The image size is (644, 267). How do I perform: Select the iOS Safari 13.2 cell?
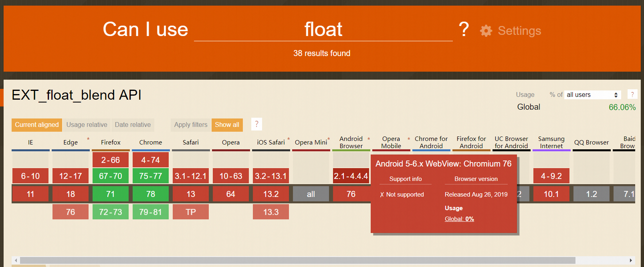[x=271, y=194]
